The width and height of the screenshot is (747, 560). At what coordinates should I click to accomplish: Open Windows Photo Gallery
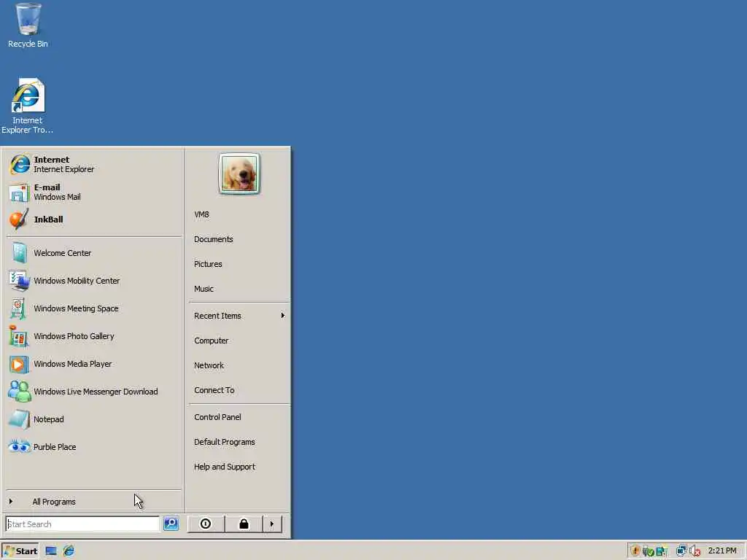point(94,336)
